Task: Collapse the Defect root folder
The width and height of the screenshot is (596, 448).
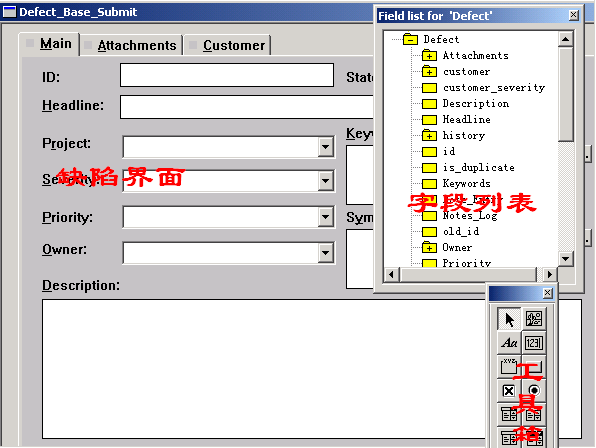Action: (x=411, y=40)
